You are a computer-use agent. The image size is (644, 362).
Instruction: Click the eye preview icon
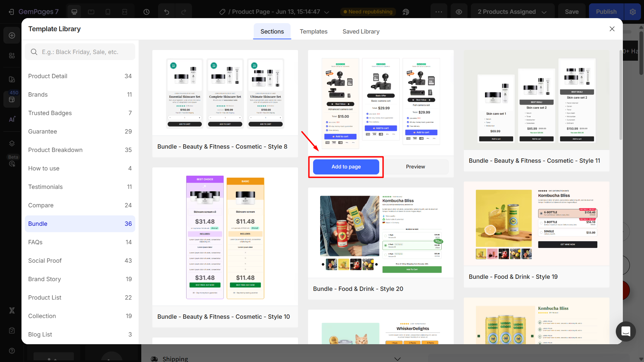click(459, 12)
